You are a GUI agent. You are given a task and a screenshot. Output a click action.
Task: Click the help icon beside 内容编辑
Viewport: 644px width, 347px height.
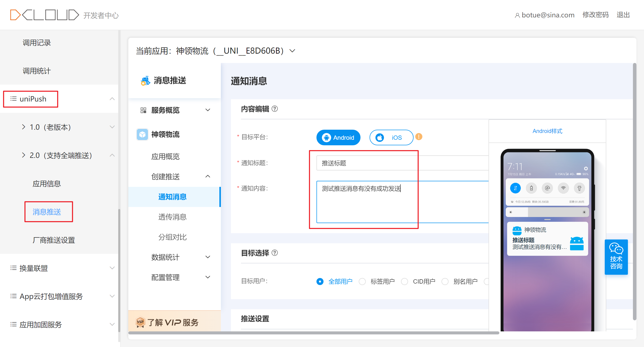click(x=275, y=109)
